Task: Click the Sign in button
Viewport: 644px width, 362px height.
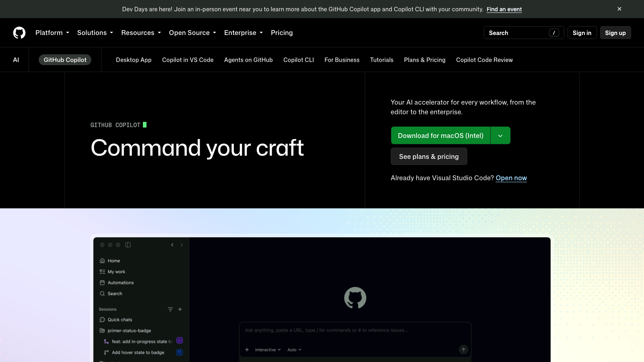Action: (582, 33)
